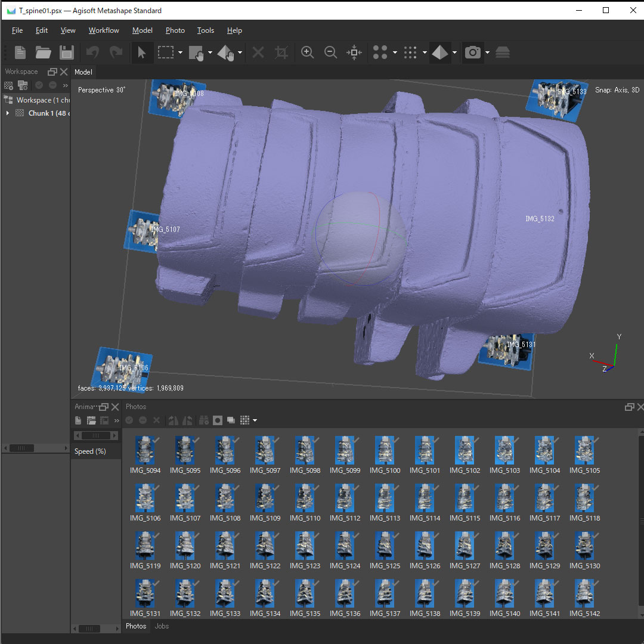Screen dimensions: 644x644
Task: Click the Add Photos icon in Workspace
Action: coord(23,85)
